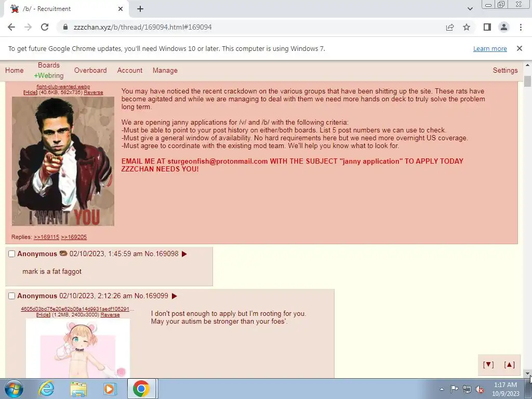Click scrollbar up arrow
532x399 pixels.
tap(527, 65)
